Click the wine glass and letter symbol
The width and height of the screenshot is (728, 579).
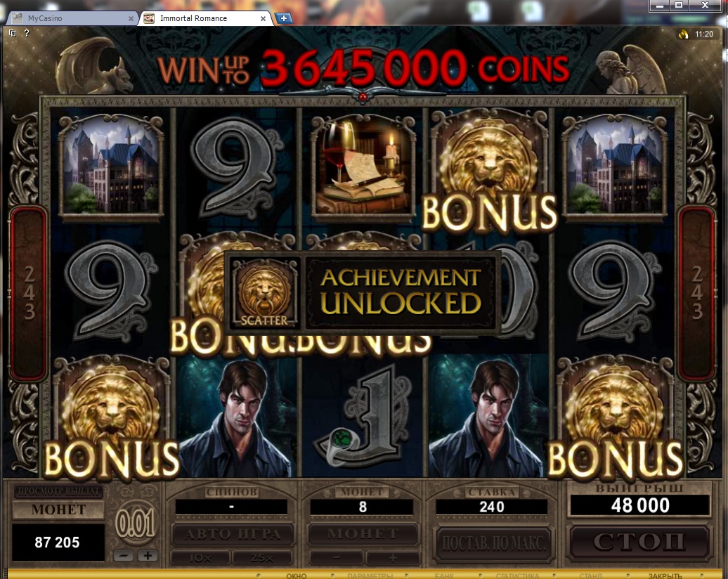tap(364, 165)
